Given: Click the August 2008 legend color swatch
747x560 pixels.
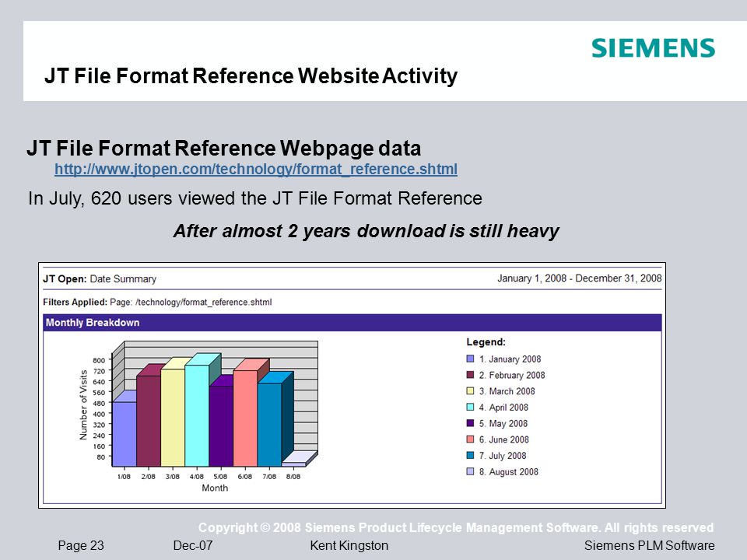Looking at the screenshot, I should 470,471.
